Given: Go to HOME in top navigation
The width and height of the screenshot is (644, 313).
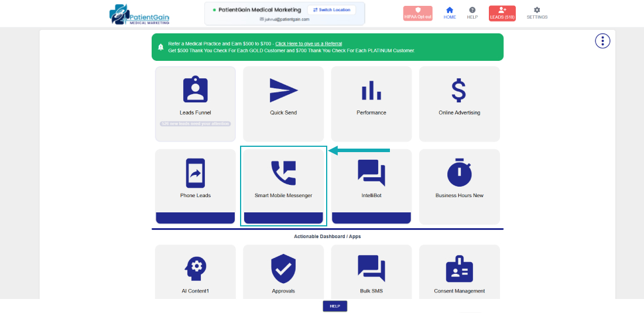Looking at the screenshot, I should click(450, 13).
